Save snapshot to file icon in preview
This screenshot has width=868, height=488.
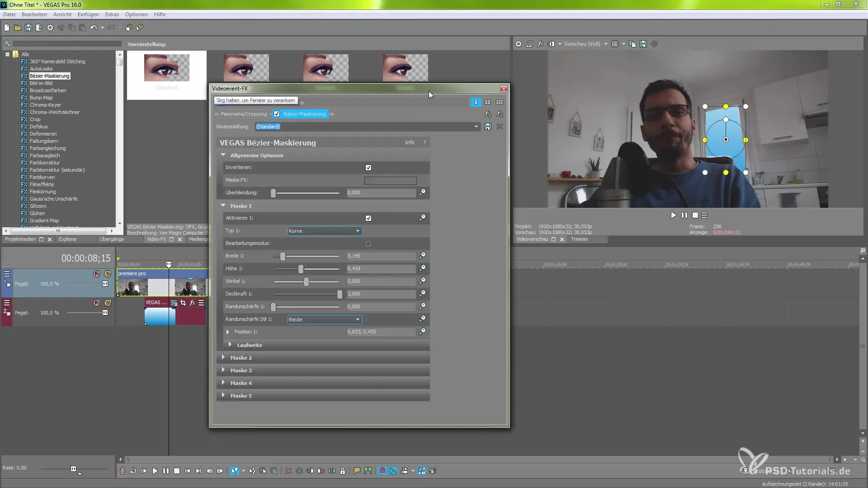643,44
